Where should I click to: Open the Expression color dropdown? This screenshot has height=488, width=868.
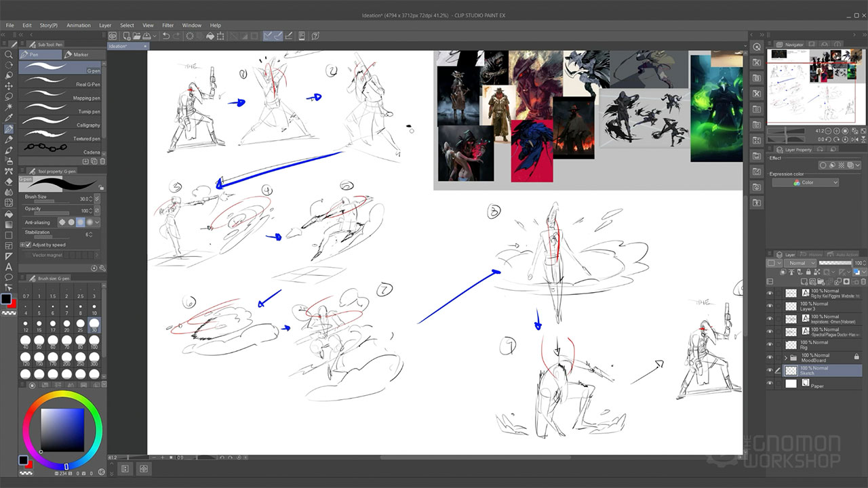805,182
